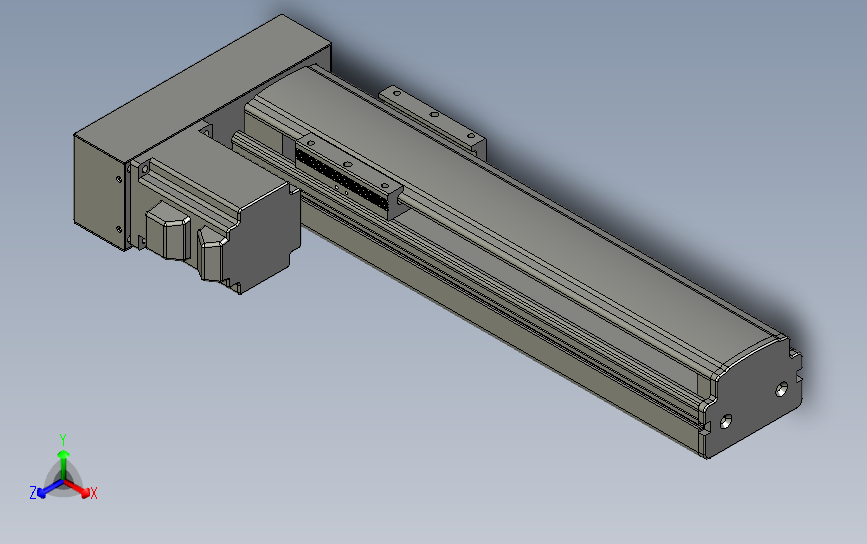Select the slider carriage block on the rail
867x544 pixels.
tap(349, 176)
